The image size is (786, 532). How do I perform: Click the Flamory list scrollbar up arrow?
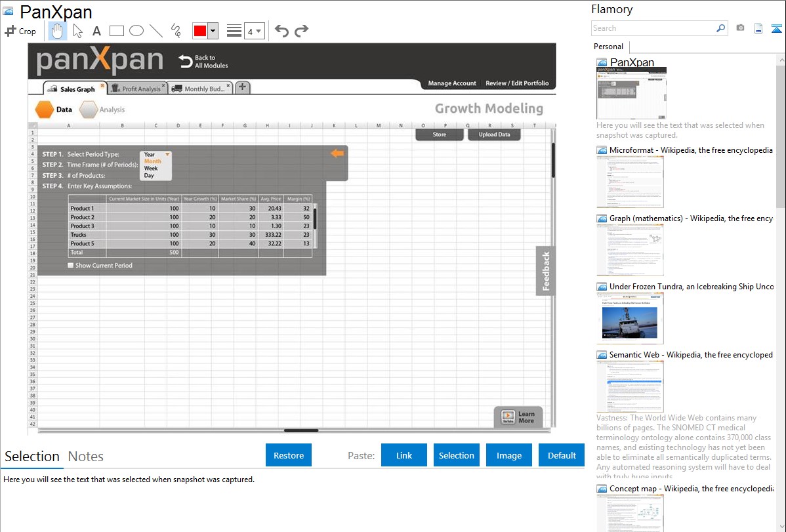coord(781,60)
